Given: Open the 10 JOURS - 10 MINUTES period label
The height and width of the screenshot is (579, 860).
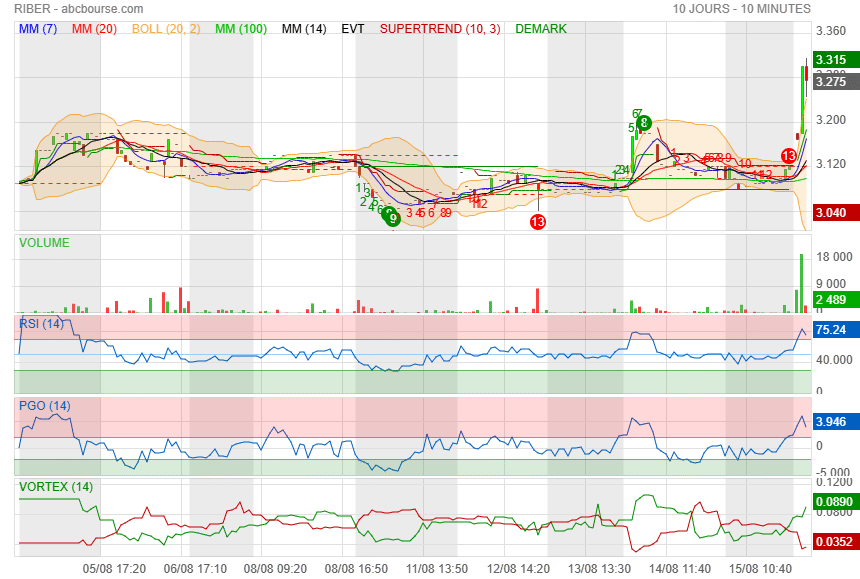Looking at the screenshot, I should [x=741, y=8].
